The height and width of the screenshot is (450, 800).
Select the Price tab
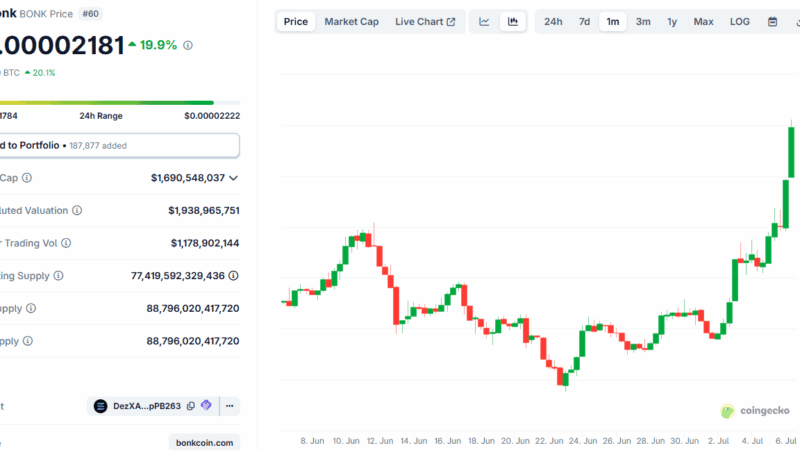(x=296, y=21)
